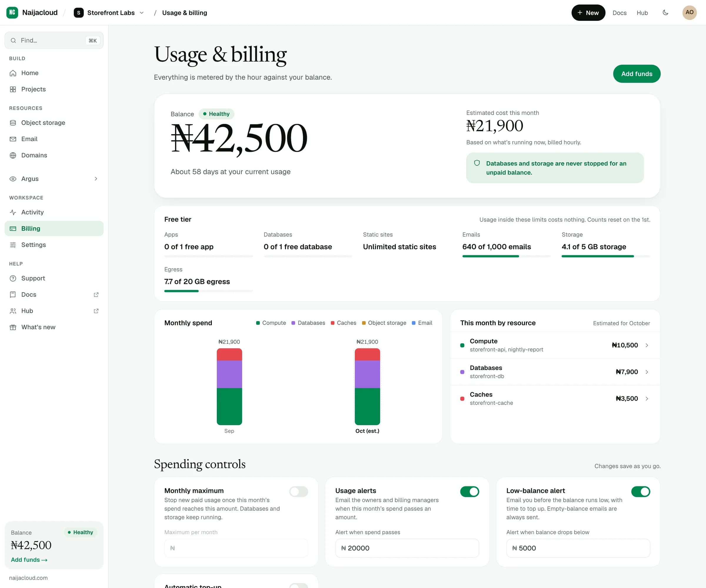Open Hub in the top navigation
This screenshot has width=706, height=588.
pyautogui.click(x=642, y=13)
